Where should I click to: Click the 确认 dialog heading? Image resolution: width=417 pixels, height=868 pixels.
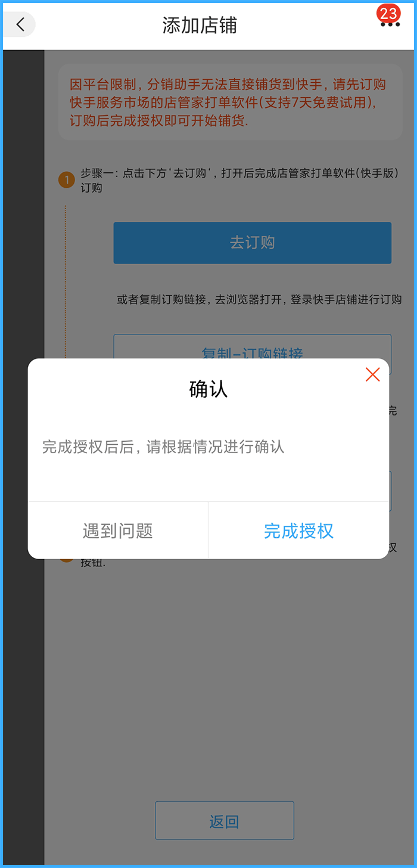[208, 389]
